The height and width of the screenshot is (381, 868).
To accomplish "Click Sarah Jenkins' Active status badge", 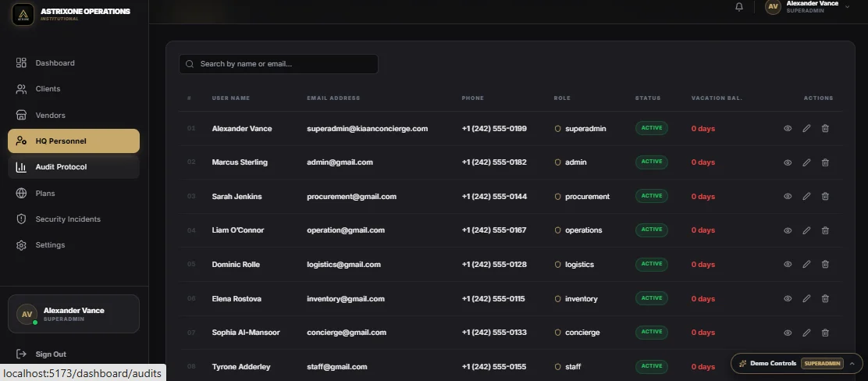I will [652, 196].
